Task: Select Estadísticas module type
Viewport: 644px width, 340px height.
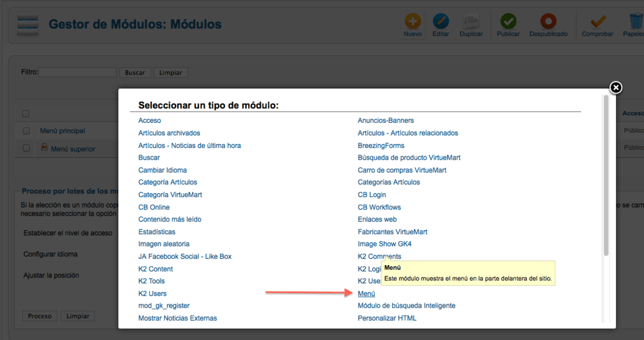Action: [x=157, y=232]
